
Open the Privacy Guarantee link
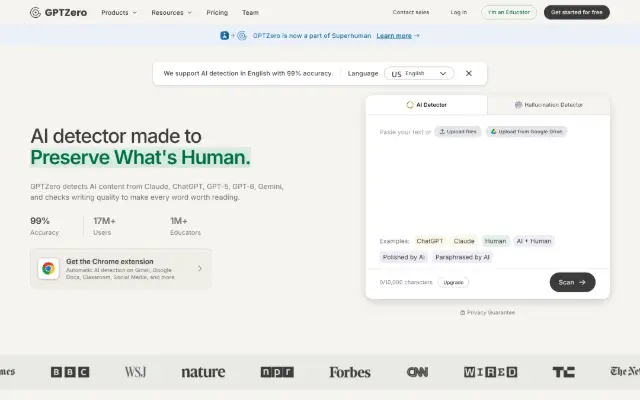[487, 313]
